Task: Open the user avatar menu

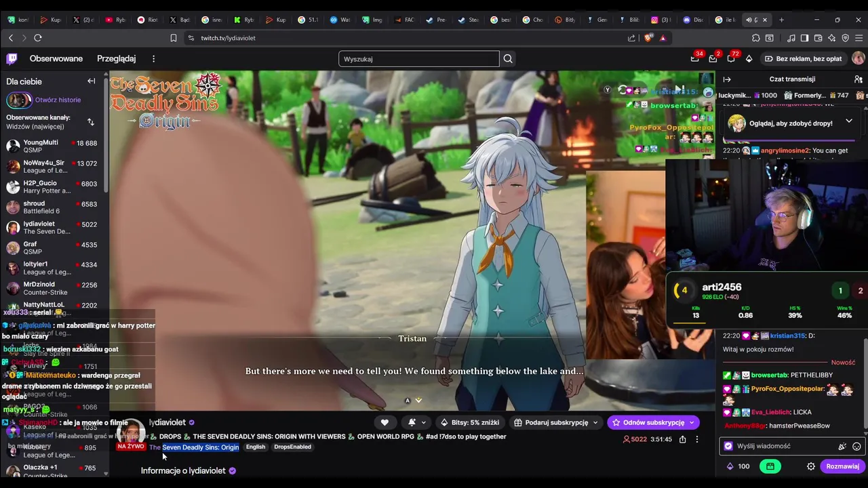Action: 858,59
